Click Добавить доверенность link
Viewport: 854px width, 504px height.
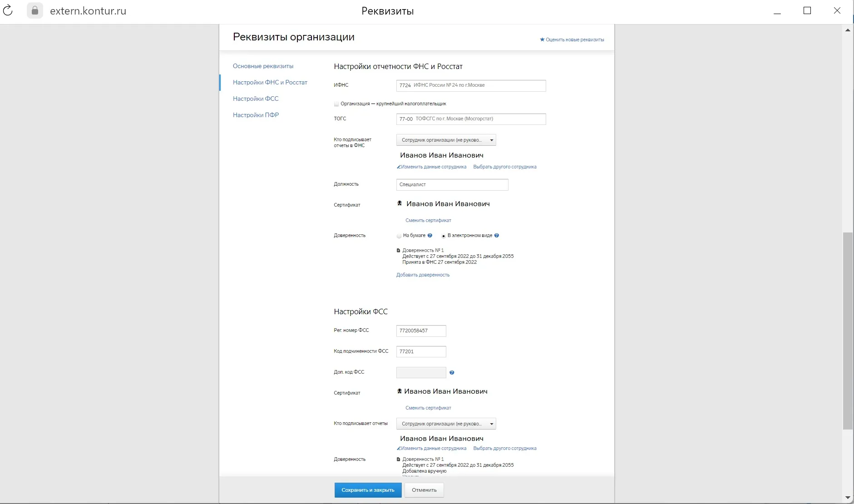(423, 275)
